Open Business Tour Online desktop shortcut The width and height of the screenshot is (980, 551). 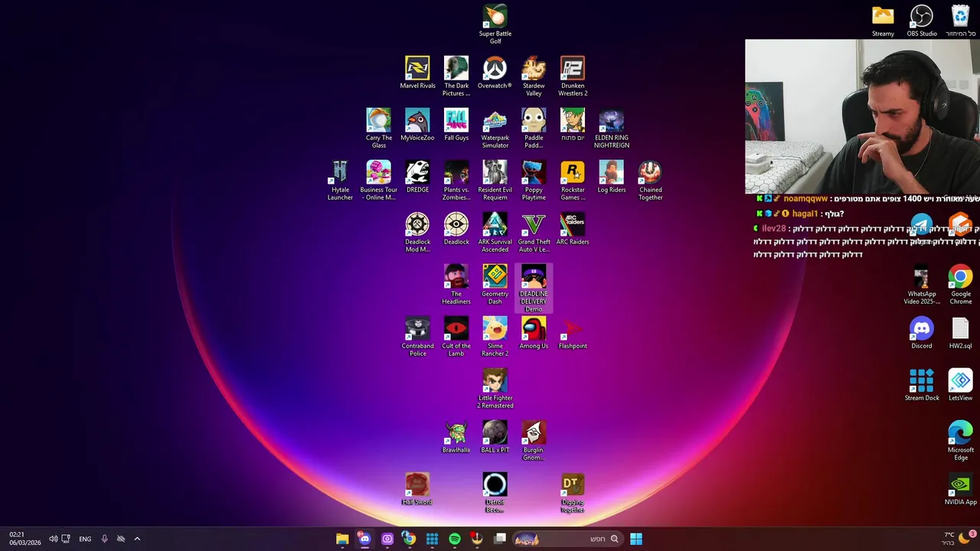pyautogui.click(x=379, y=181)
